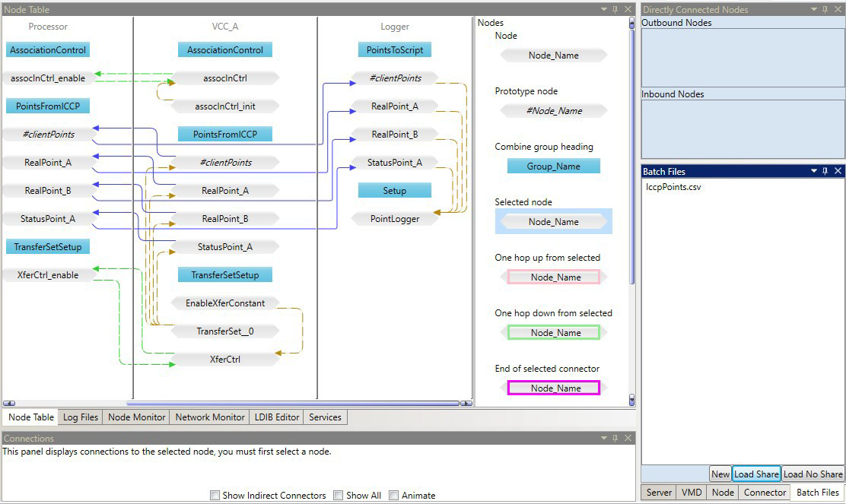
Task: Select the AssociationControl node under Processor
Action: click(x=47, y=49)
